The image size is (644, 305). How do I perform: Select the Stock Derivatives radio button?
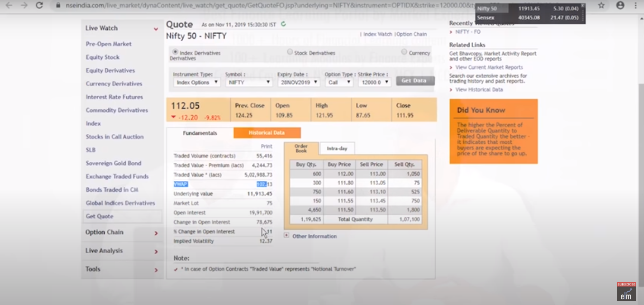[289, 52]
